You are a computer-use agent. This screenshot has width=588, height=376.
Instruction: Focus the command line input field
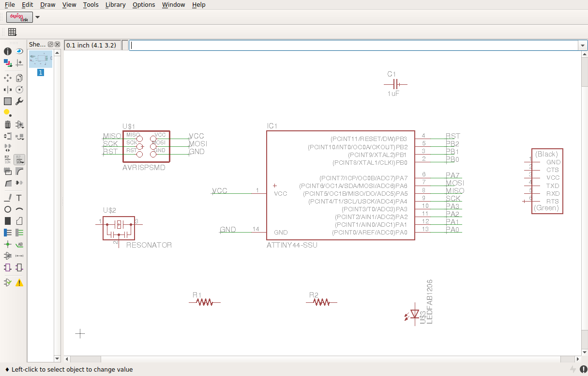pos(353,45)
